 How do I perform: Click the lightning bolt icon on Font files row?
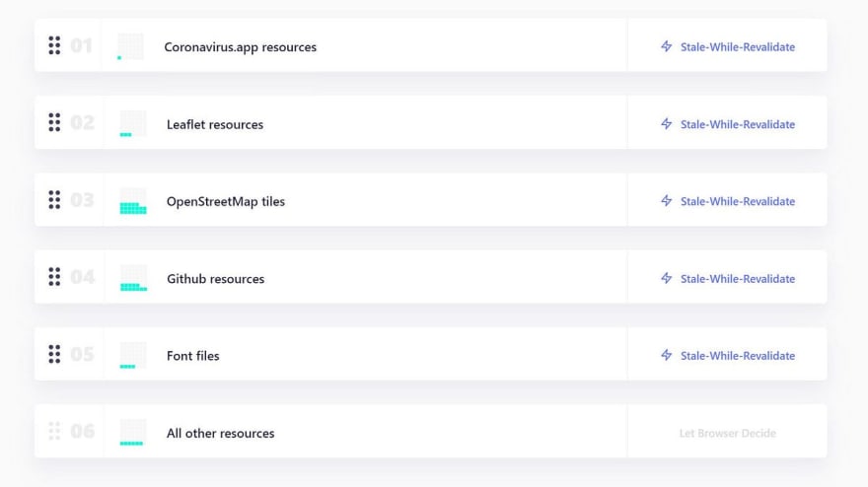[x=667, y=355]
